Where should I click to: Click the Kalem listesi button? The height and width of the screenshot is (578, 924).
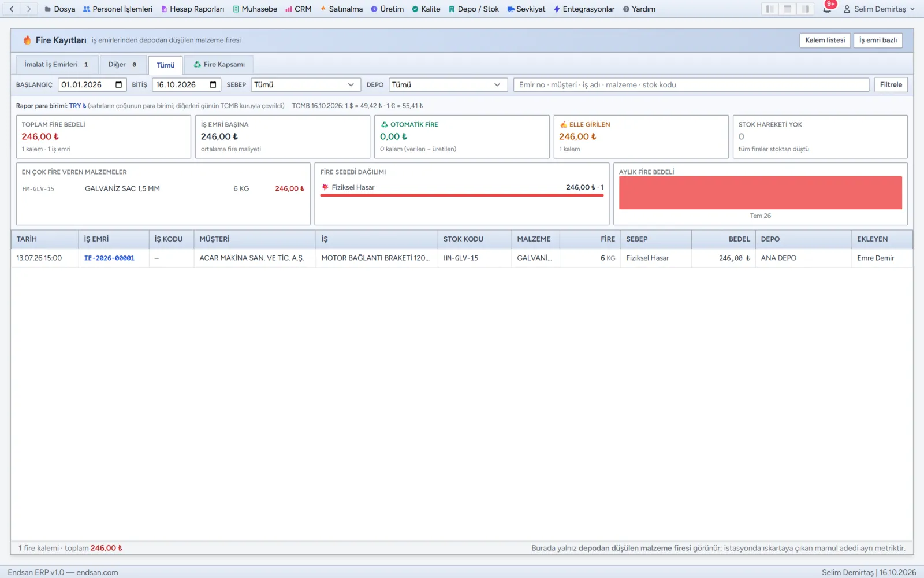click(825, 40)
